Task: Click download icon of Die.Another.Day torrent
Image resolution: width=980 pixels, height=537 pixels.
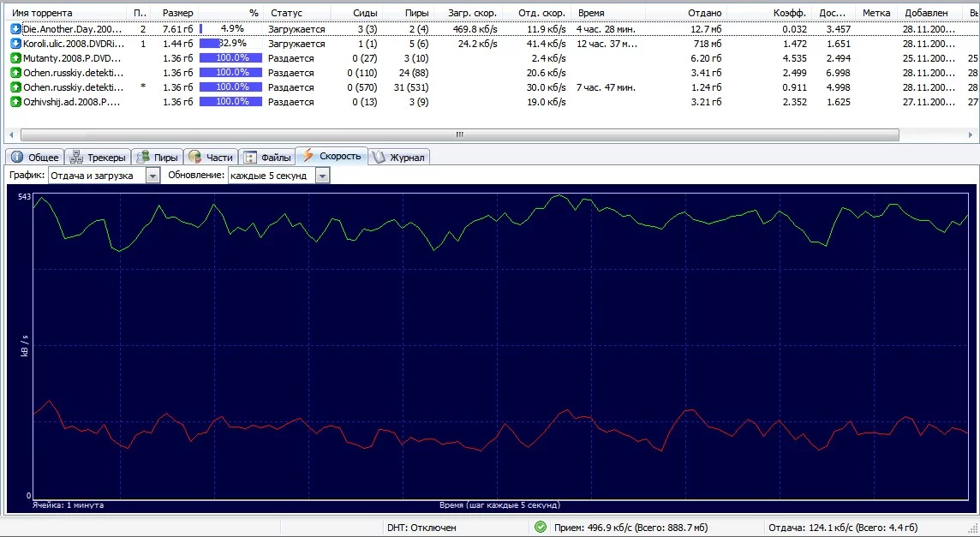Action: click(x=15, y=29)
